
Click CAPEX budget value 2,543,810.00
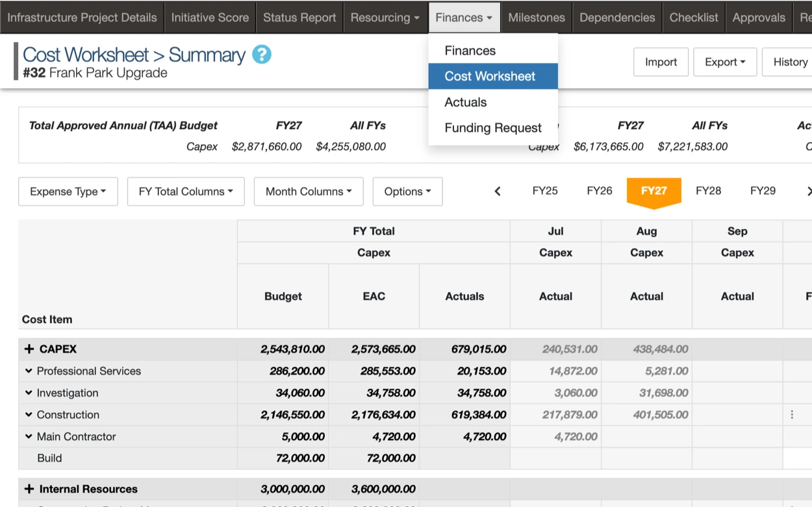point(292,349)
